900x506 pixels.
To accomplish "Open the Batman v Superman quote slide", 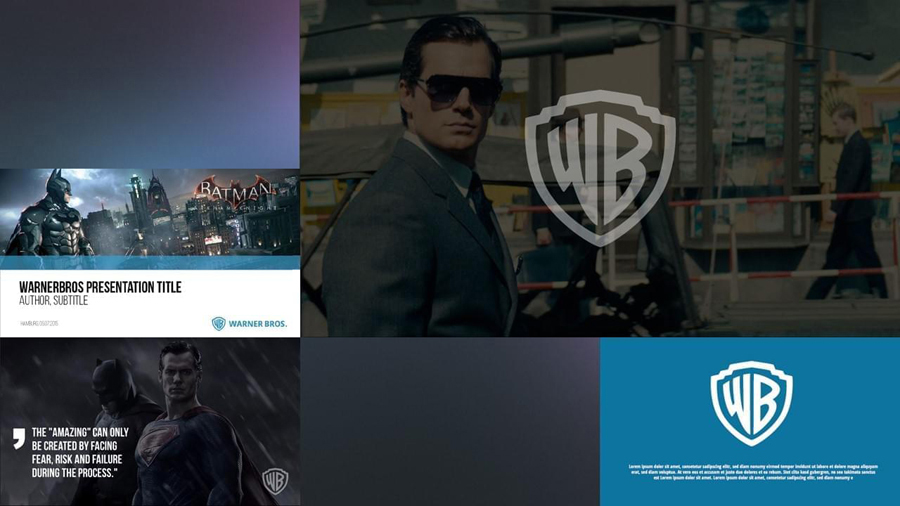I will tap(150, 422).
